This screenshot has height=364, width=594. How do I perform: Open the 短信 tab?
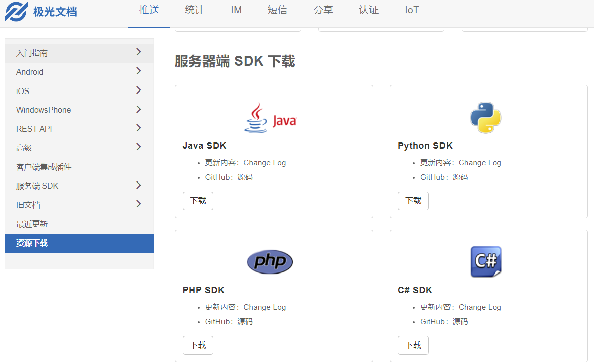pyautogui.click(x=277, y=10)
